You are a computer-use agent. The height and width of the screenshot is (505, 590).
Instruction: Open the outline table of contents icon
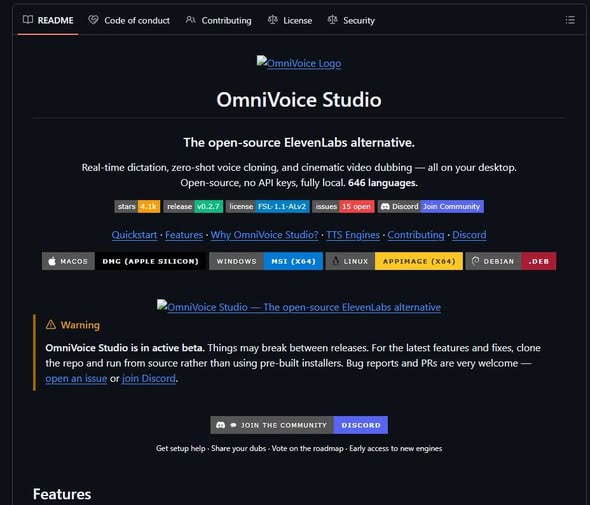coord(570,20)
